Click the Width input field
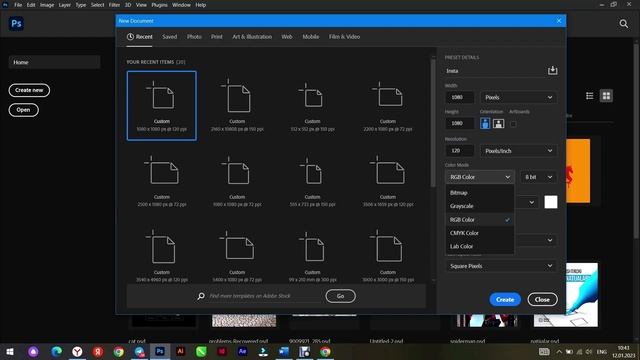The width and height of the screenshot is (640, 360). 460,98
